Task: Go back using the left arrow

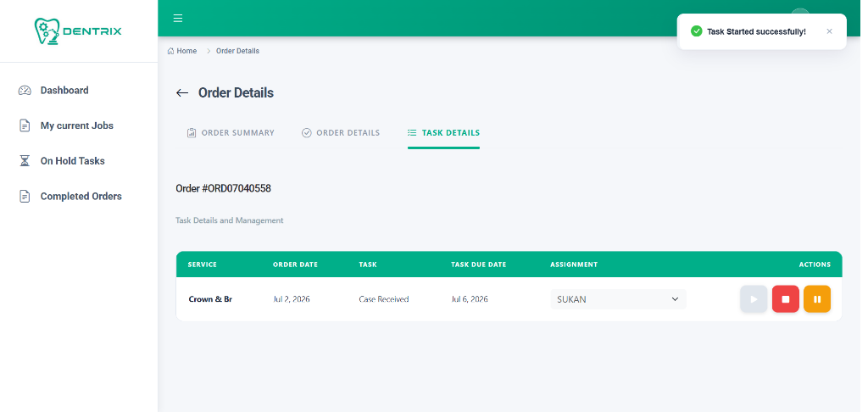Action: (182, 93)
